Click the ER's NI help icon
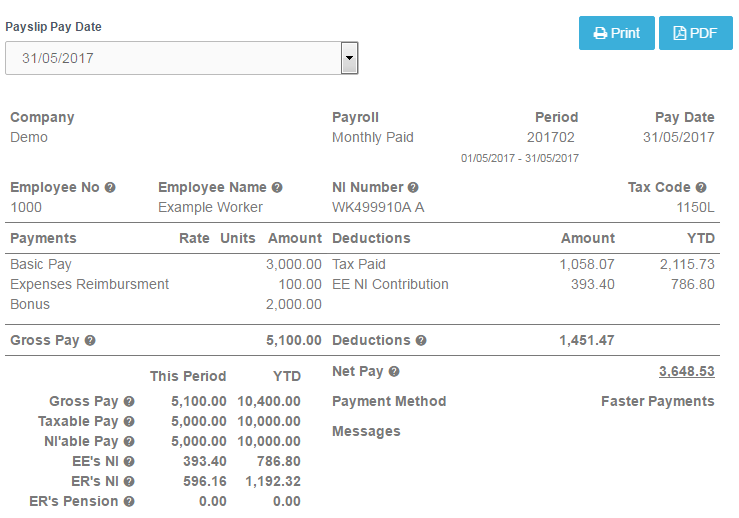Image resolution: width=739 pixels, height=518 pixels. click(x=129, y=482)
